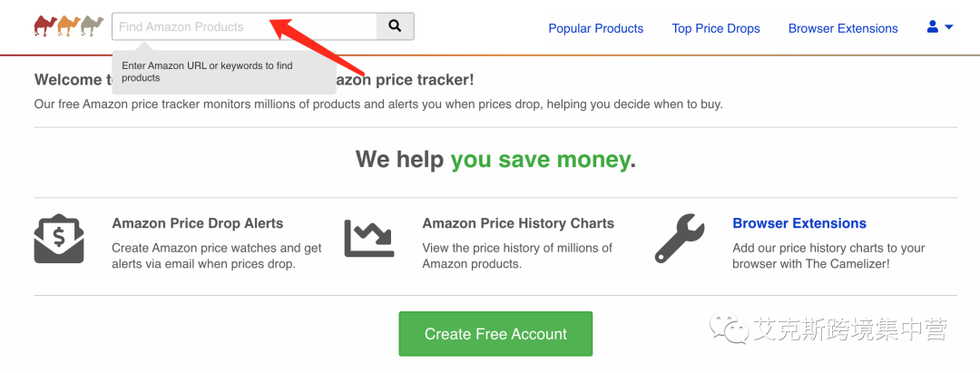Click the red camel in the logo
The width and height of the screenshot is (980, 373).
tap(44, 26)
